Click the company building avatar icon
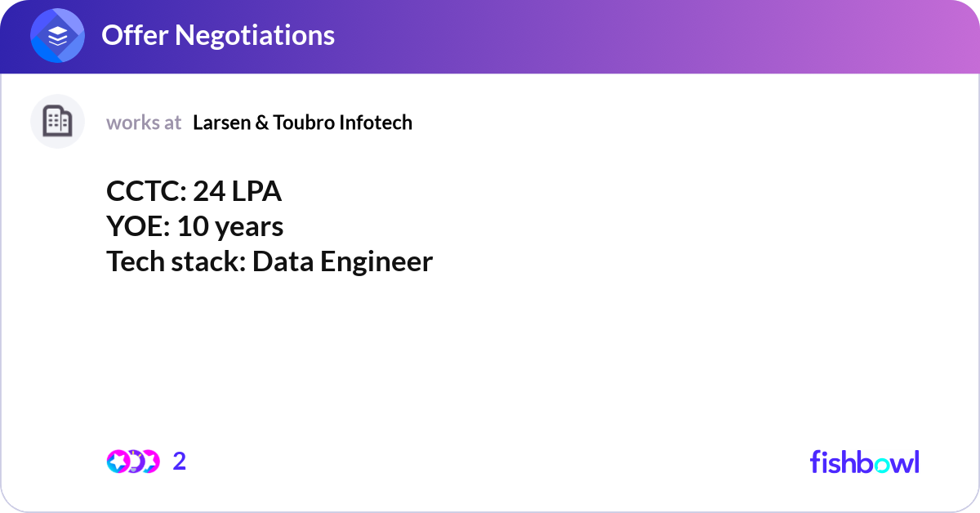 coord(58,122)
